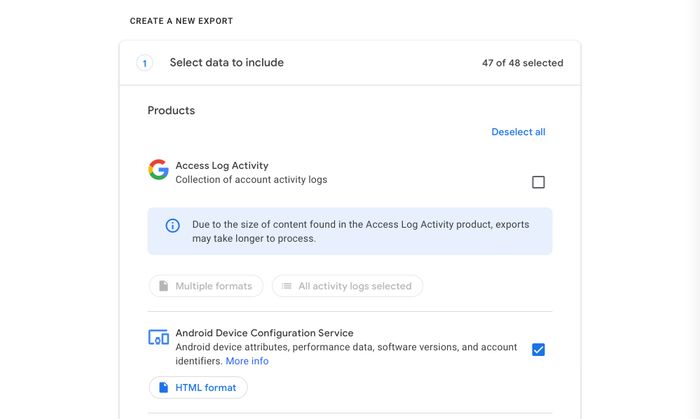The height and width of the screenshot is (419, 700).
Task: Click the file icon in HTML format
Action: point(164,387)
